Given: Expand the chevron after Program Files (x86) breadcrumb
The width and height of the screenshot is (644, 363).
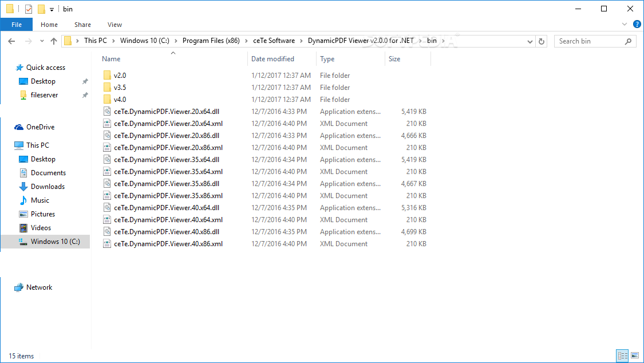Looking at the screenshot, I should click(x=246, y=41).
